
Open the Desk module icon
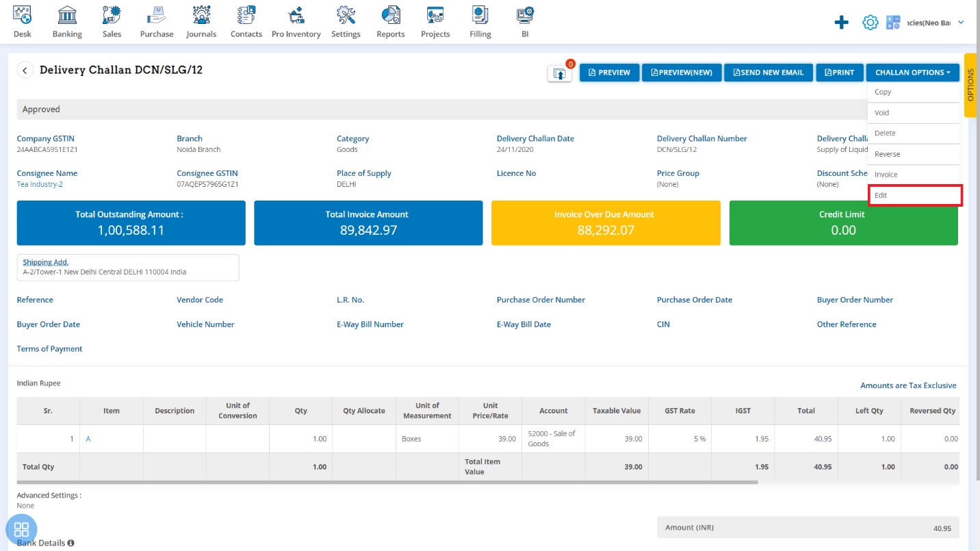22,14
